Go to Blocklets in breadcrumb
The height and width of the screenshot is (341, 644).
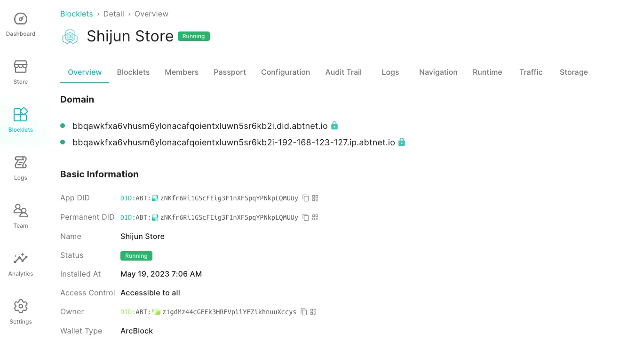tap(77, 14)
